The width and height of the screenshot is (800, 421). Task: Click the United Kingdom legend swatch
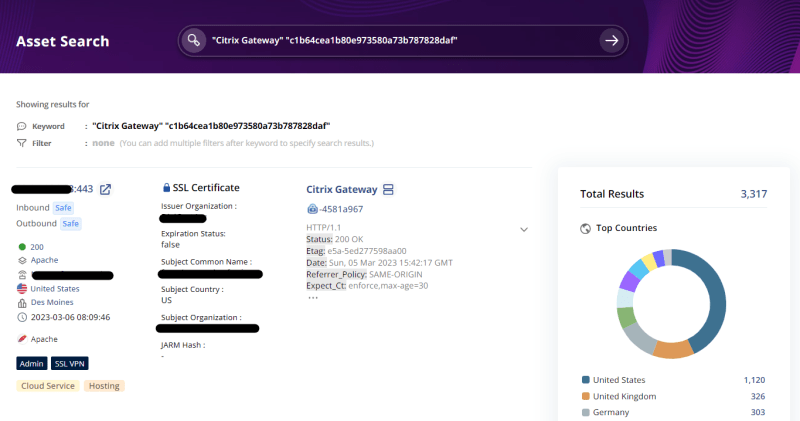pyautogui.click(x=586, y=396)
